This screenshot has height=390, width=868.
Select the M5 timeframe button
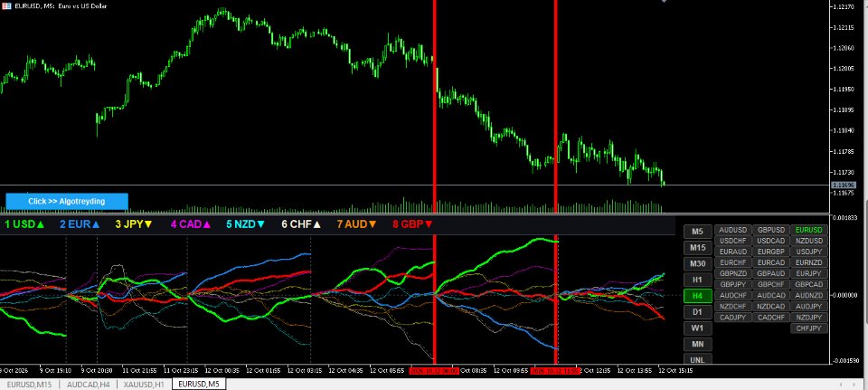tap(697, 232)
